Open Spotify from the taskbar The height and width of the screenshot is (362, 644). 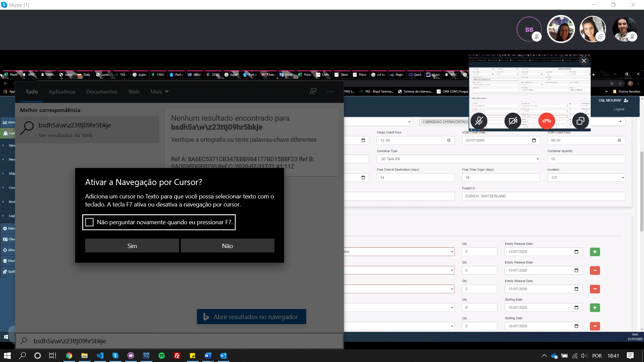pos(162,356)
